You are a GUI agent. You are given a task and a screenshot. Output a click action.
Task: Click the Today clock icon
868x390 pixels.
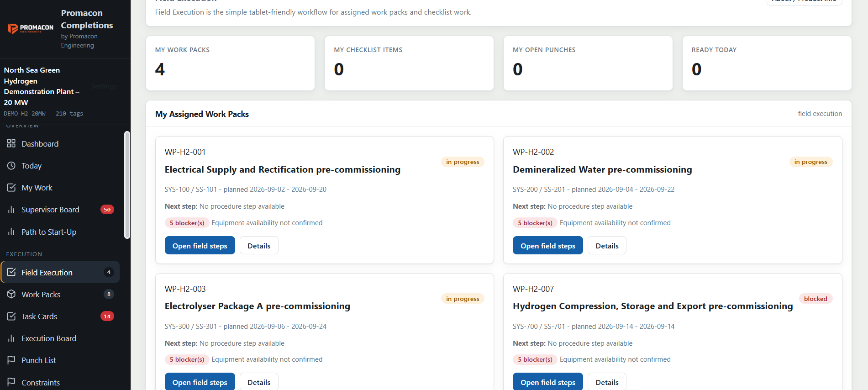(11, 165)
